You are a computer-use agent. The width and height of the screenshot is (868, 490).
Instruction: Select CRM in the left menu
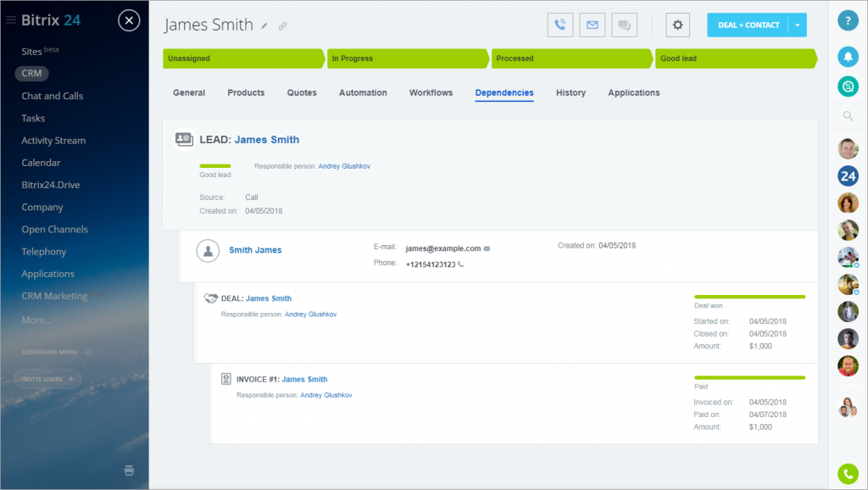point(31,73)
